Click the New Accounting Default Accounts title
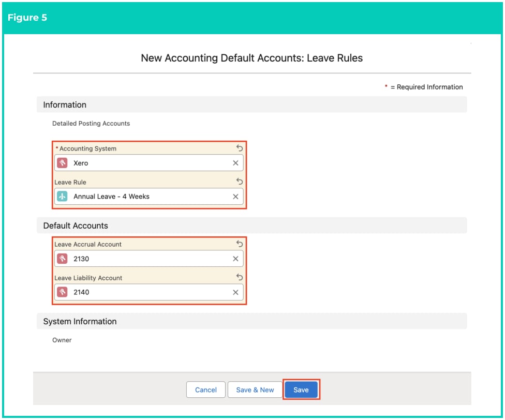The height and width of the screenshot is (420, 505). pyautogui.click(x=252, y=58)
